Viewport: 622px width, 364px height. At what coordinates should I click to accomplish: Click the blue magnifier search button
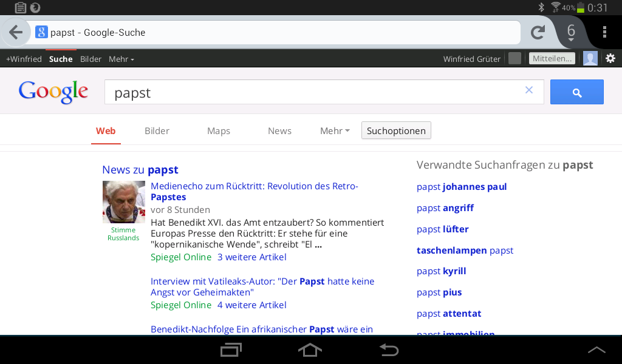[576, 92]
